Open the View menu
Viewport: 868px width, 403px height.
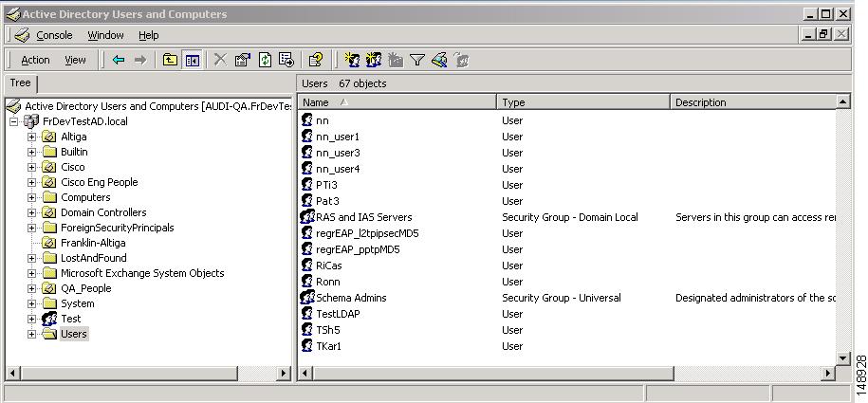coord(75,60)
